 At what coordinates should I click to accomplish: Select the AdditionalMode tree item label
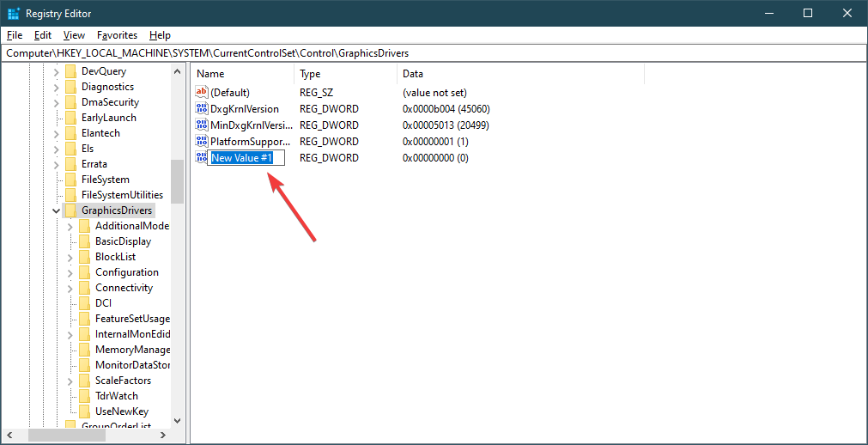(x=131, y=226)
